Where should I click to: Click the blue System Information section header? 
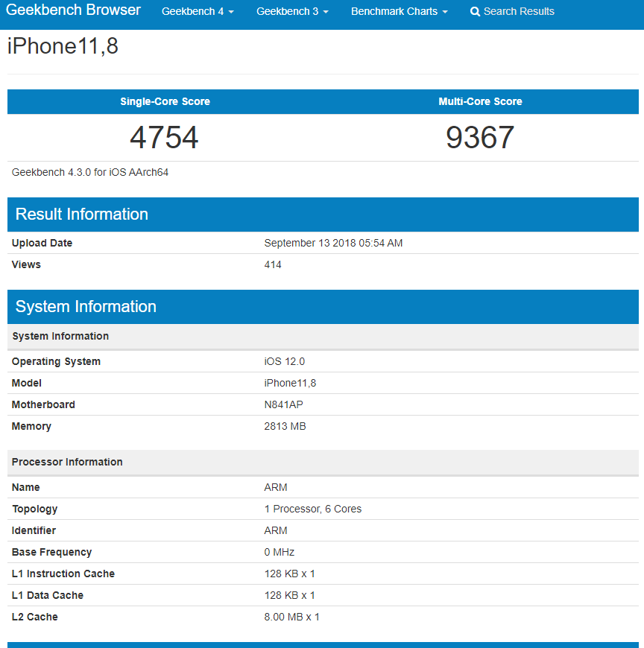pyautogui.click(x=323, y=307)
